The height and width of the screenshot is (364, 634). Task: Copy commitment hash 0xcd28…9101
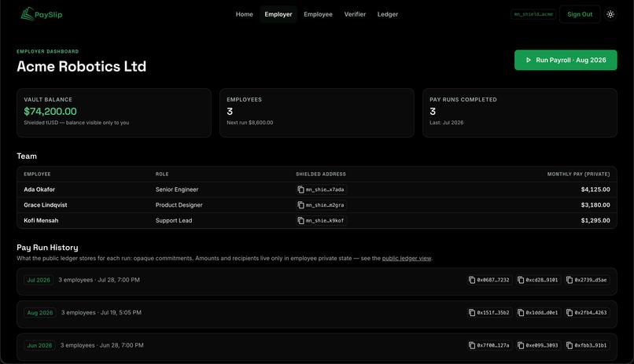click(x=538, y=280)
